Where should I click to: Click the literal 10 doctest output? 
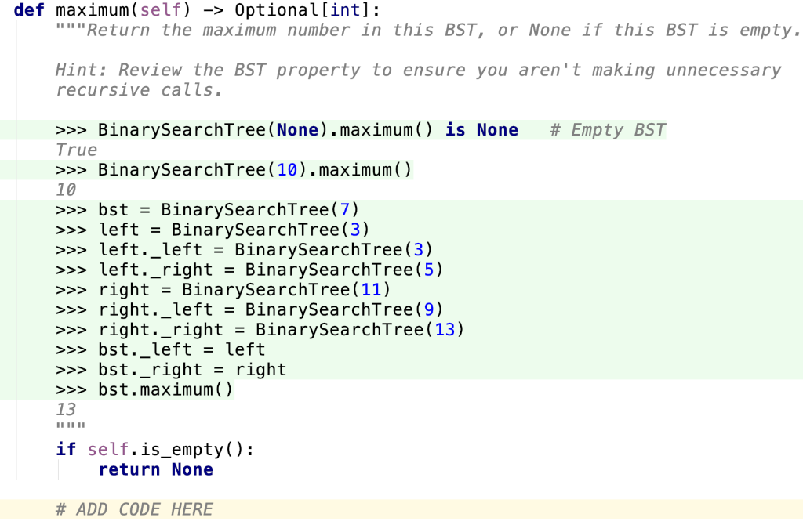[x=64, y=190]
